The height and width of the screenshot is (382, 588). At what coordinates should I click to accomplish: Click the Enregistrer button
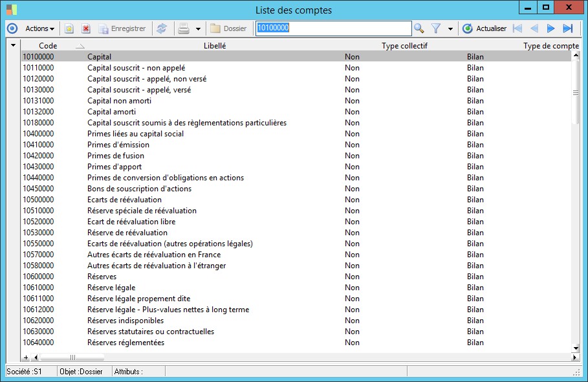pos(122,28)
